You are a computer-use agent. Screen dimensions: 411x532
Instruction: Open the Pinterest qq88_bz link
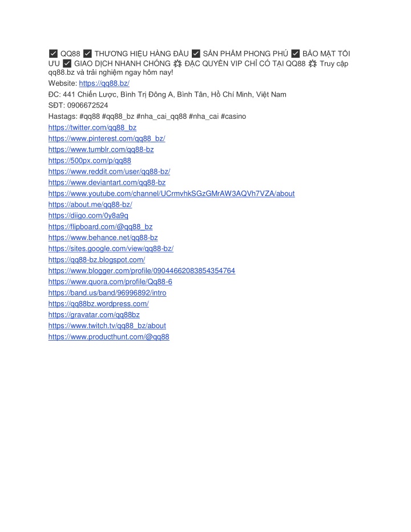106,138
